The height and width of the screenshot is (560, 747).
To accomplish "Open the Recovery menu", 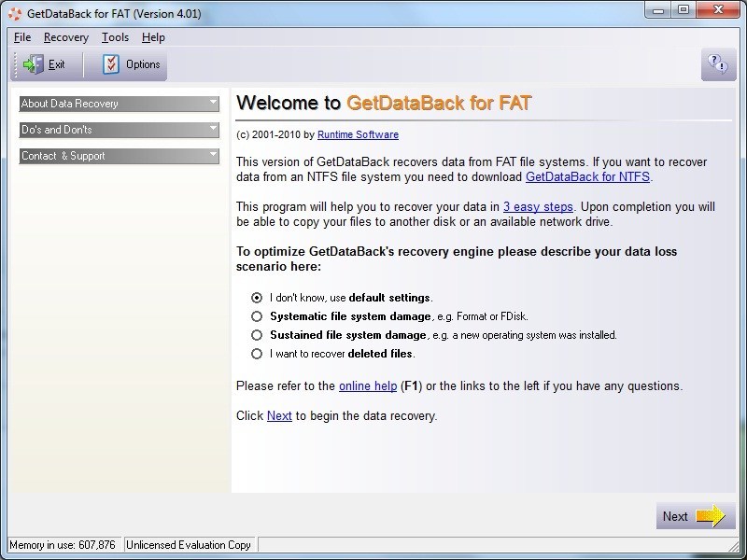I will pos(65,37).
